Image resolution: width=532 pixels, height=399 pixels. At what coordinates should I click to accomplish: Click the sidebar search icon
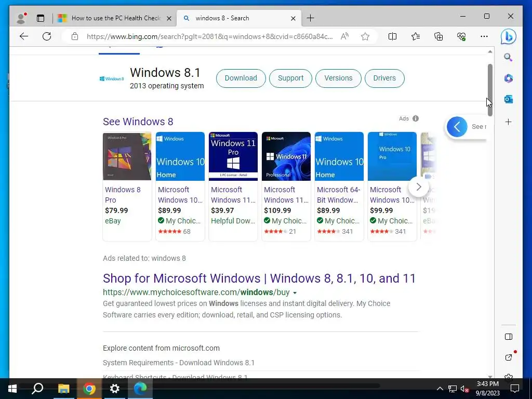point(508,57)
